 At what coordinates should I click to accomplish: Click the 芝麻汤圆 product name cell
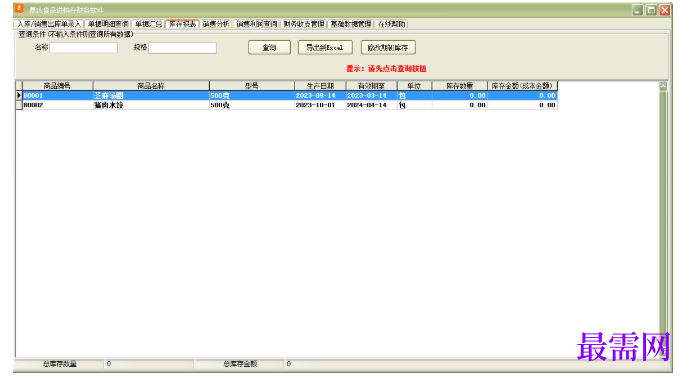pos(151,95)
